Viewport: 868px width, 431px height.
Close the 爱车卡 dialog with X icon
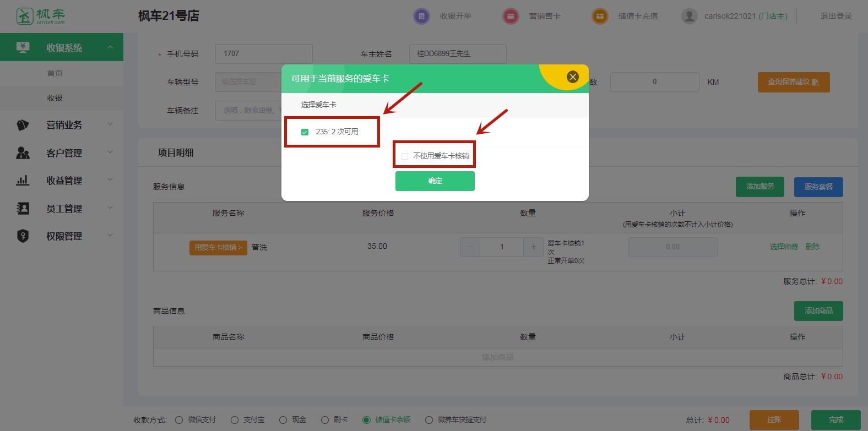(573, 77)
